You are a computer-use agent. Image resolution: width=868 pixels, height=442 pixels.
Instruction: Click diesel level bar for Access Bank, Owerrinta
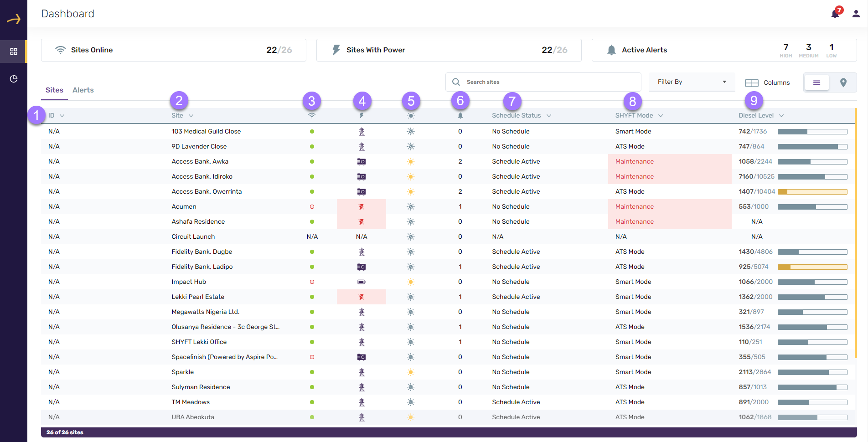[x=812, y=192]
